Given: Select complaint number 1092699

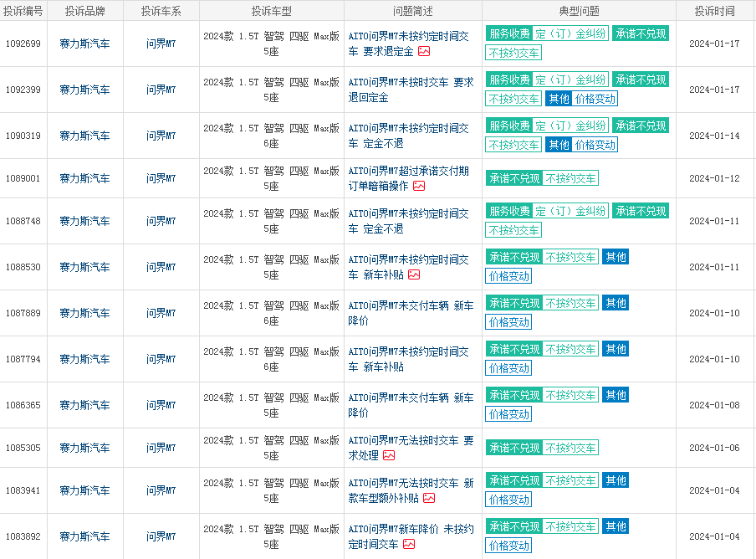Looking at the screenshot, I should pos(23,44).
